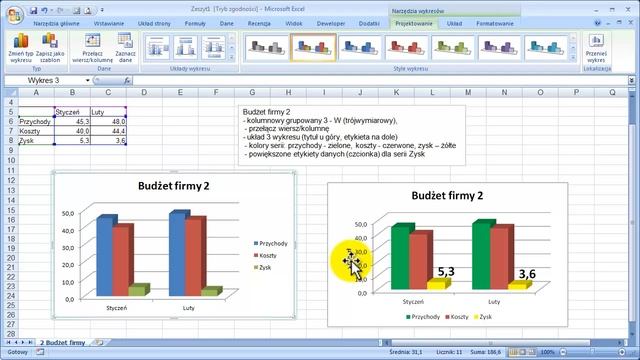This screenshot has height=360, width=640.
Task: Expand the formula bar
Action: click(x=631, y=80)
